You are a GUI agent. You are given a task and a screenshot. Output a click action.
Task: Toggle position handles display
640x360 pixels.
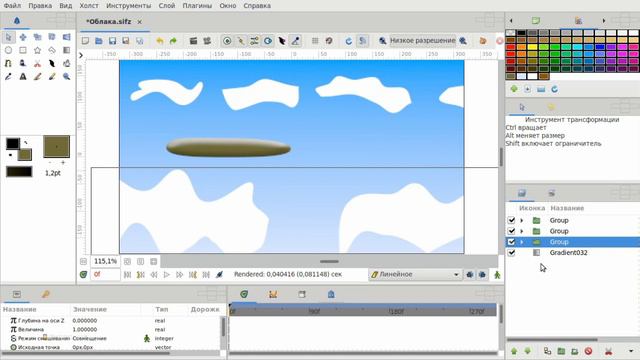click(x=227, y=41)
